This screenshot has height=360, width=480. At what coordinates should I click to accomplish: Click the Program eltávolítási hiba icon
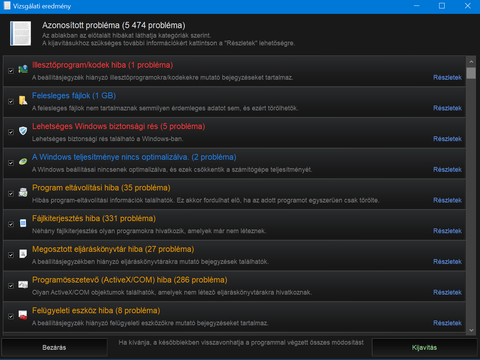pos(23,192)
